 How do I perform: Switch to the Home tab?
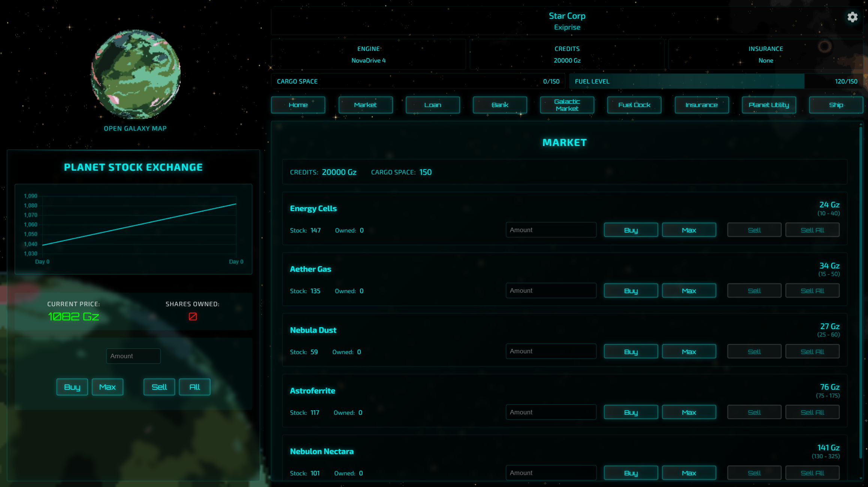point(298,105)
